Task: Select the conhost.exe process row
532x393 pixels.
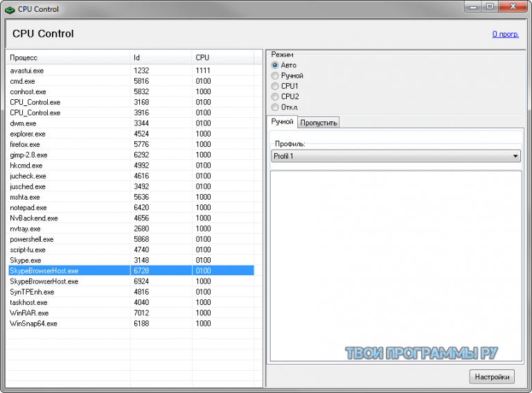Action: (131, 91)
